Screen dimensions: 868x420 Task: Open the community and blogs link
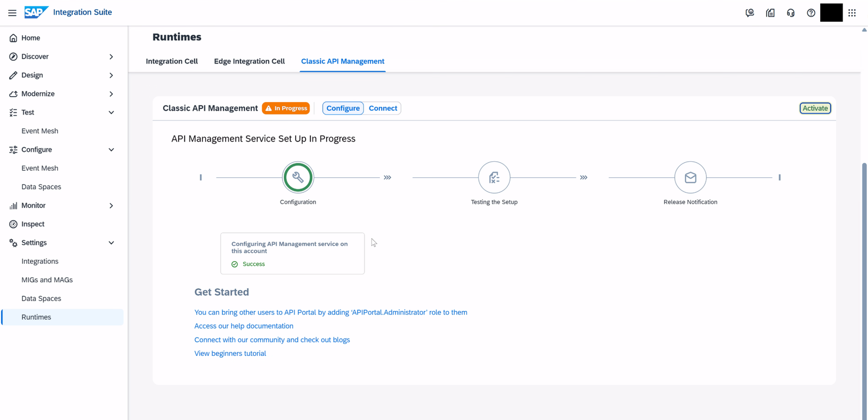[x=272, y=340]
